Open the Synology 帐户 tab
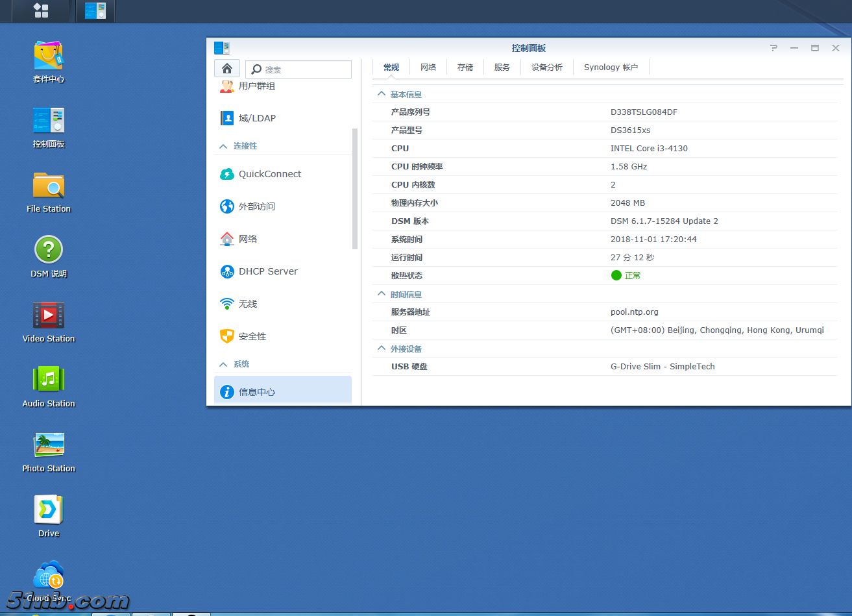The width and height of the screenshot is (852, 616). point(611,68)
